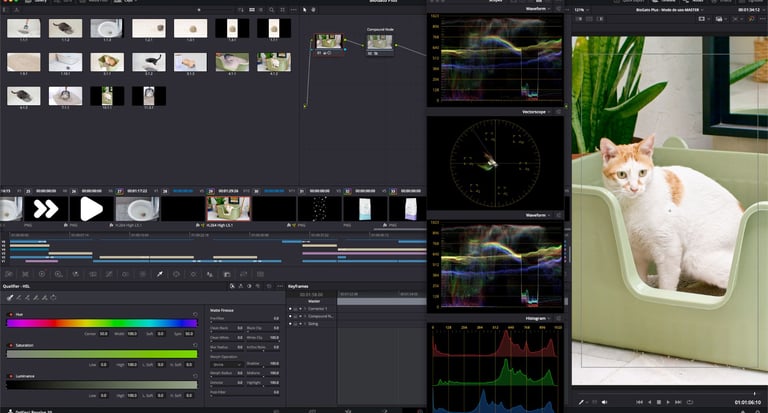
Task: Open first Waveform scope settings
Action: [x=558, y=9]
